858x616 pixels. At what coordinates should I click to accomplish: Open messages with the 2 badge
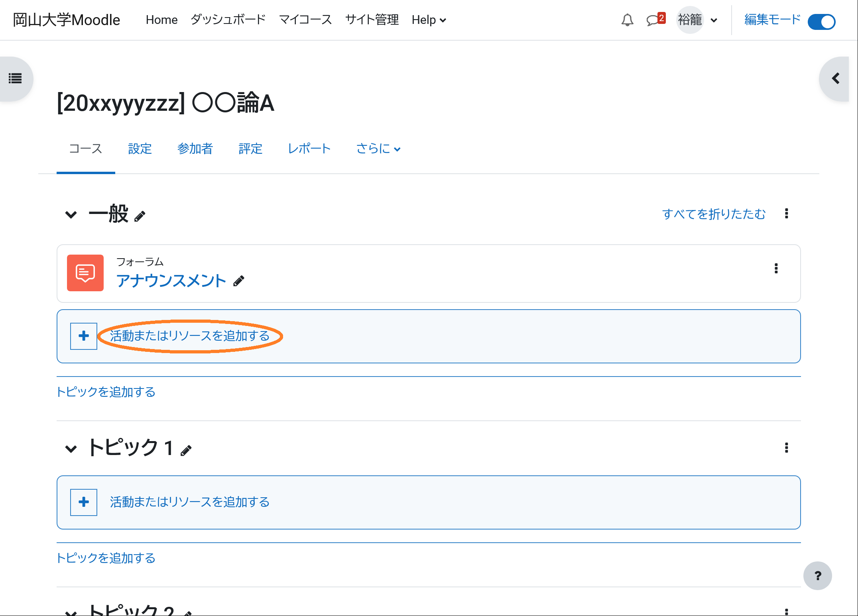656,20
